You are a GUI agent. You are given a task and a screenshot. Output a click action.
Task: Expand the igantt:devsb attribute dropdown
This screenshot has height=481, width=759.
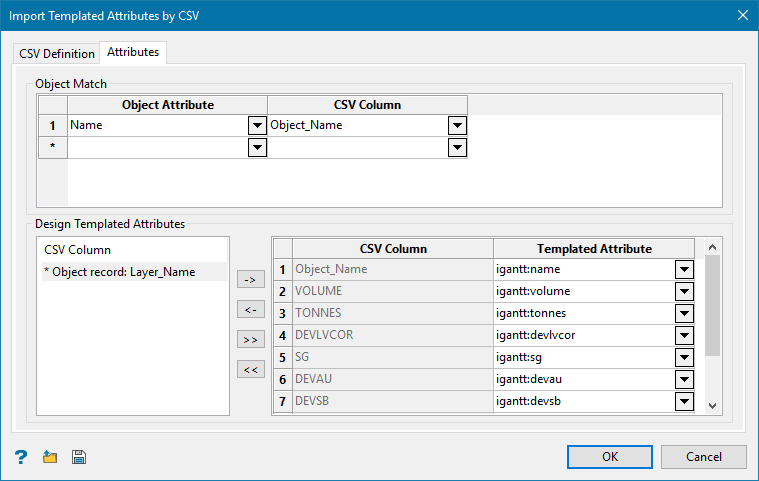coord(684,401)
